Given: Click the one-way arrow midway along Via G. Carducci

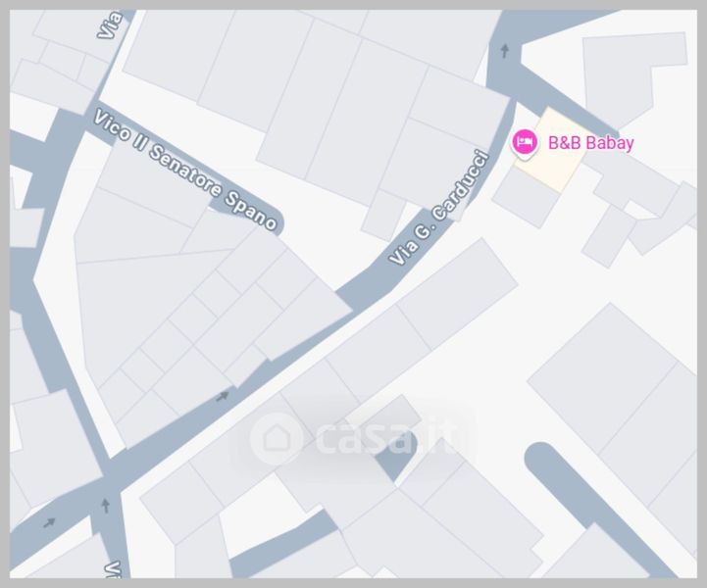Looking at the screenshot, I should tap(223, 397).
